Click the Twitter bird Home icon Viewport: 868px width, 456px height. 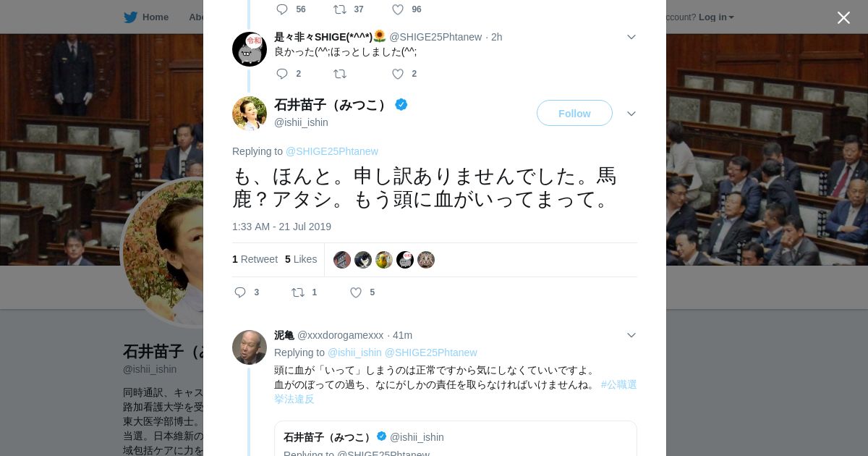131,17
